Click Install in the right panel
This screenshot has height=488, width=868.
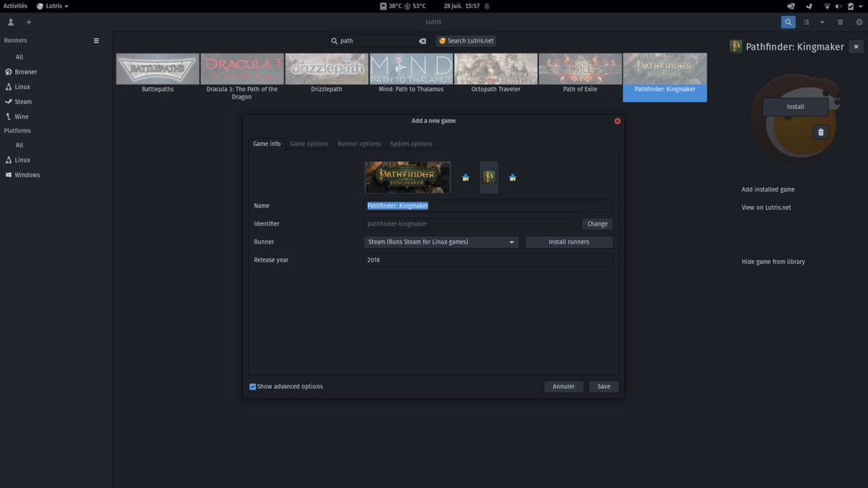pos(796,106)
